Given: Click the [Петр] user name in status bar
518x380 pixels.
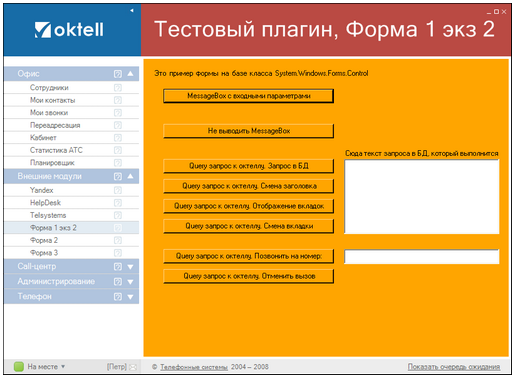Looking at the screenshot, I should click(117, 367).
